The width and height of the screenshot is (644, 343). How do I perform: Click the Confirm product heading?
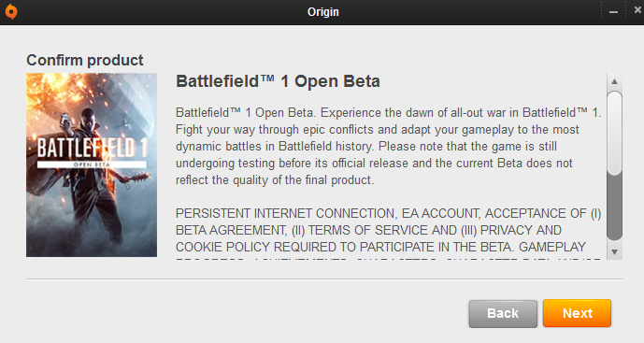click(85, 61)
